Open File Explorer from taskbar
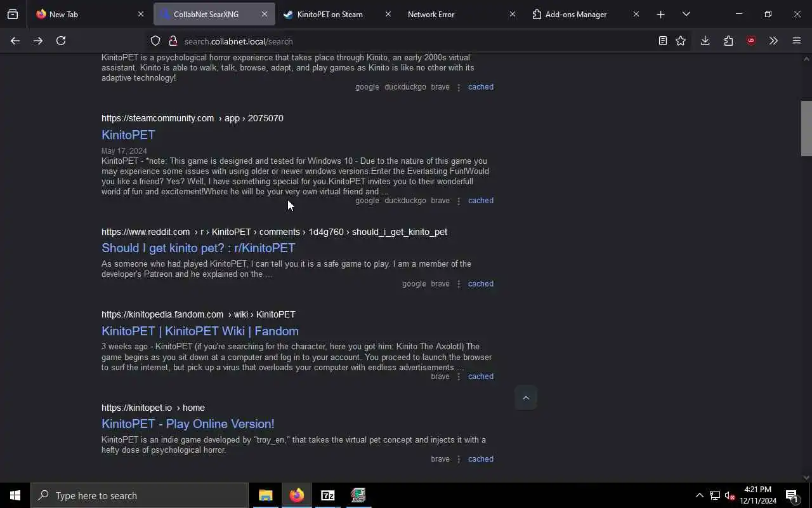Image resolution: width=812 pixels, height=508 pixels. [x=266, y=495]
